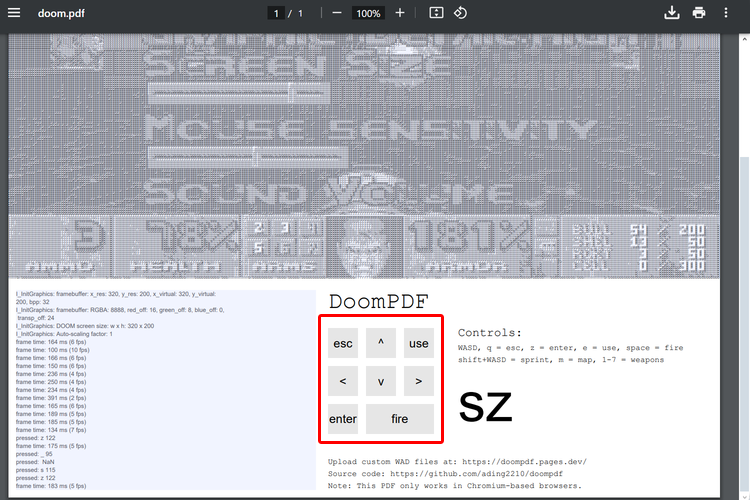Screen dimensions: 750x500
Task: Open the more actions menu
Action: tap(726, 13)
